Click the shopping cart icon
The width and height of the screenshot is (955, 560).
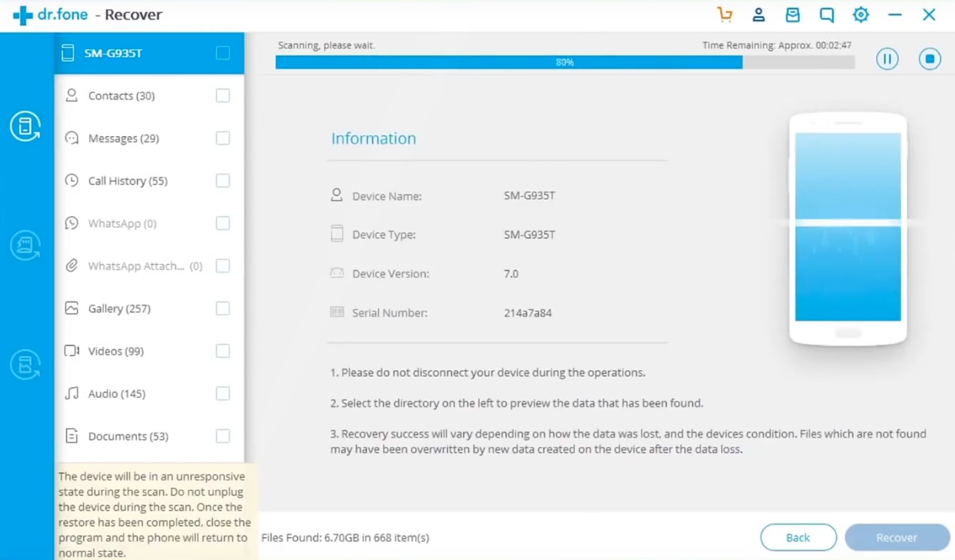724,15
